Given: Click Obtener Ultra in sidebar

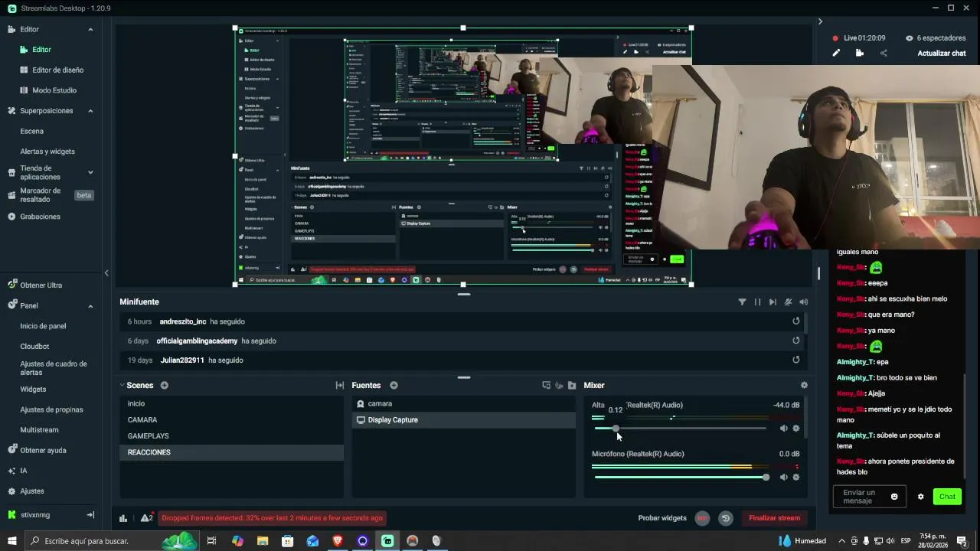Looking at the screenshot, I should (x=41, y=285).
